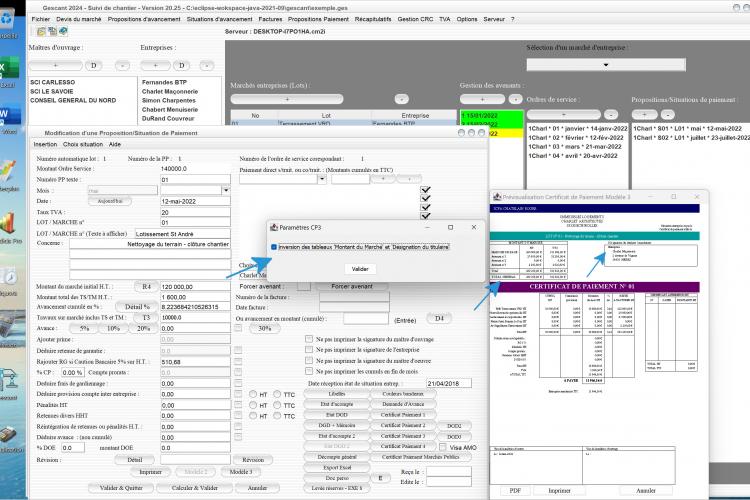The image size is (750, 500).
Task: Click the third blue globe toolbar icon
Action: coord(63,32)
